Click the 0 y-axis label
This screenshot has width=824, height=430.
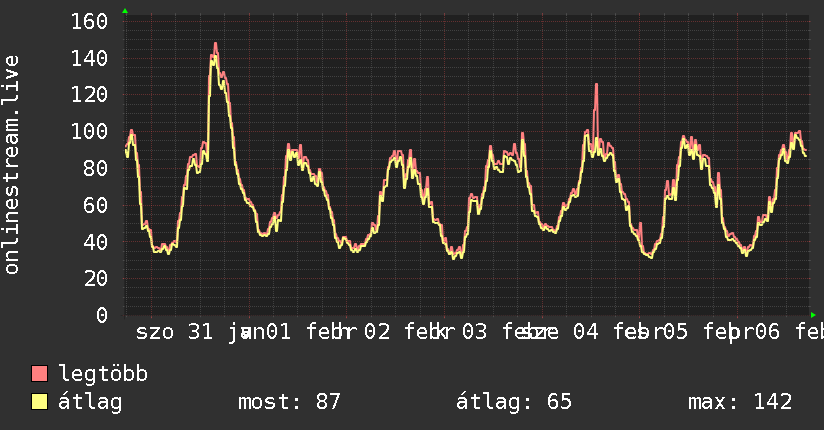click(x=101, y=315)
